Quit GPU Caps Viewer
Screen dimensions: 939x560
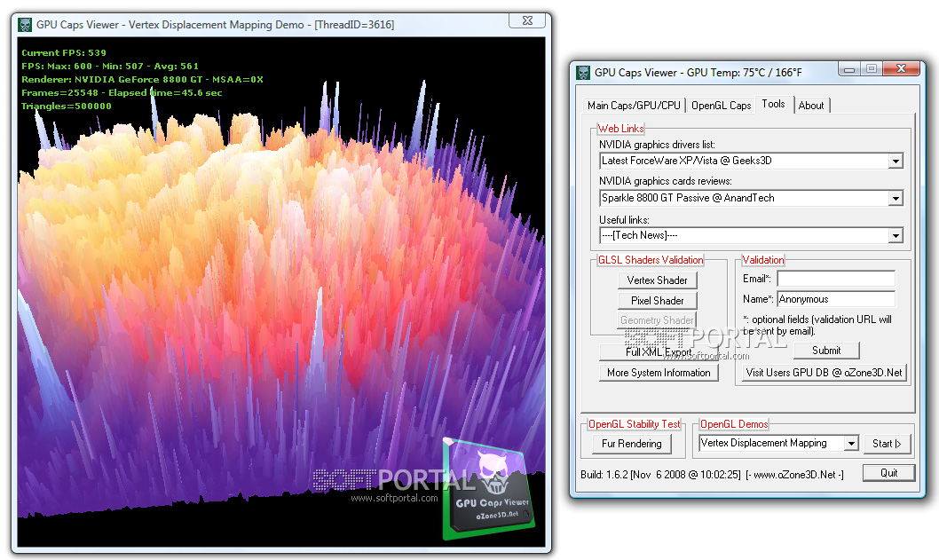coord(888,473)
